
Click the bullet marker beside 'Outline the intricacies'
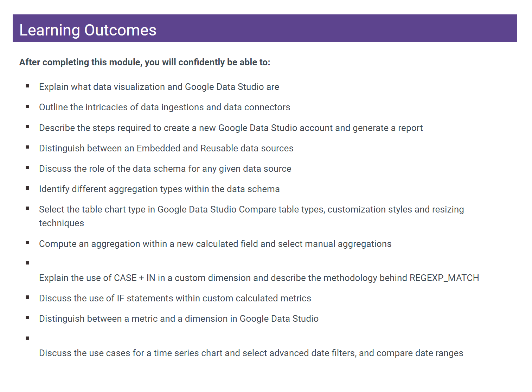pyautogui.click(x=27, y=106)
